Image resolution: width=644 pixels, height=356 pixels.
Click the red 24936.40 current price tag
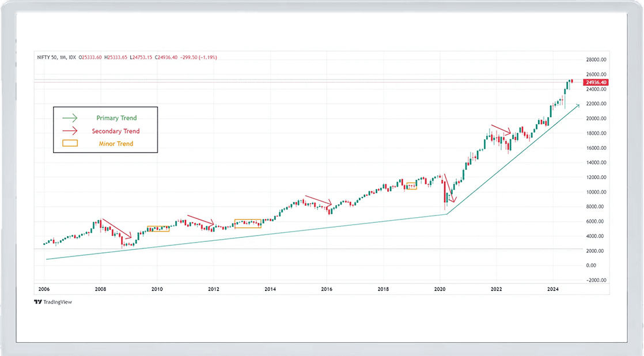coord(595,82)
